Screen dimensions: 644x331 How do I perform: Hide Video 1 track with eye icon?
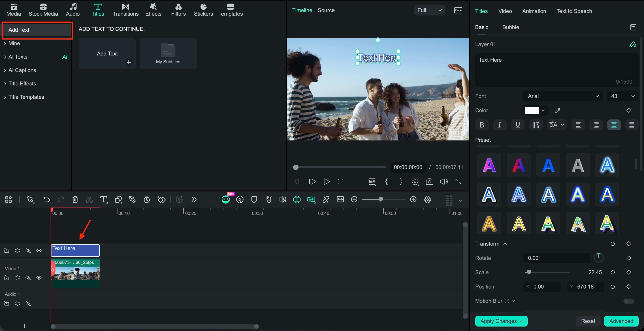(x=39, y=278)
